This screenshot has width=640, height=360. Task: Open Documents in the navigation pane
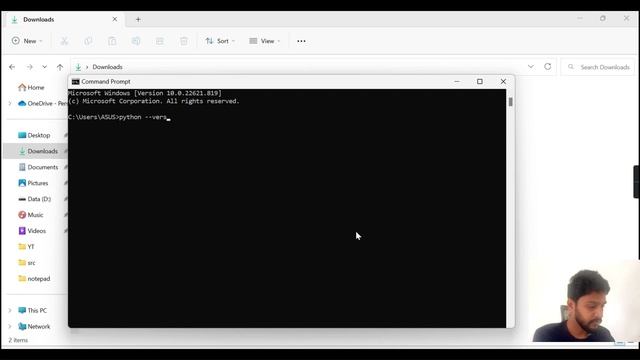pyautogui.click(x=38, y=167)
